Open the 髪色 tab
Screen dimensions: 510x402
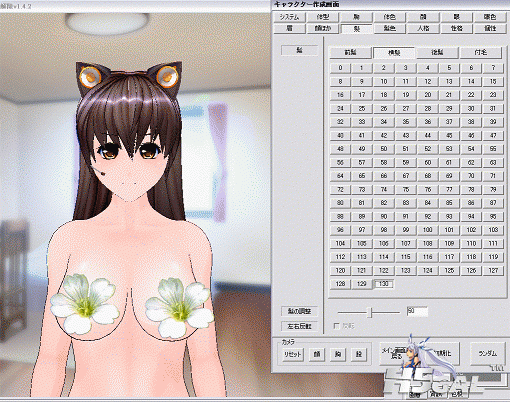390,28
